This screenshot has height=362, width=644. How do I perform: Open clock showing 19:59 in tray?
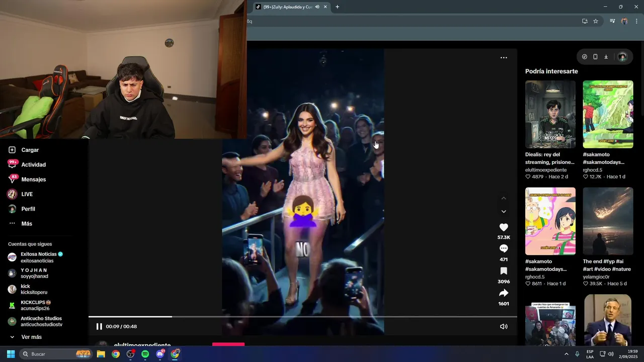(x=628, y=354)
